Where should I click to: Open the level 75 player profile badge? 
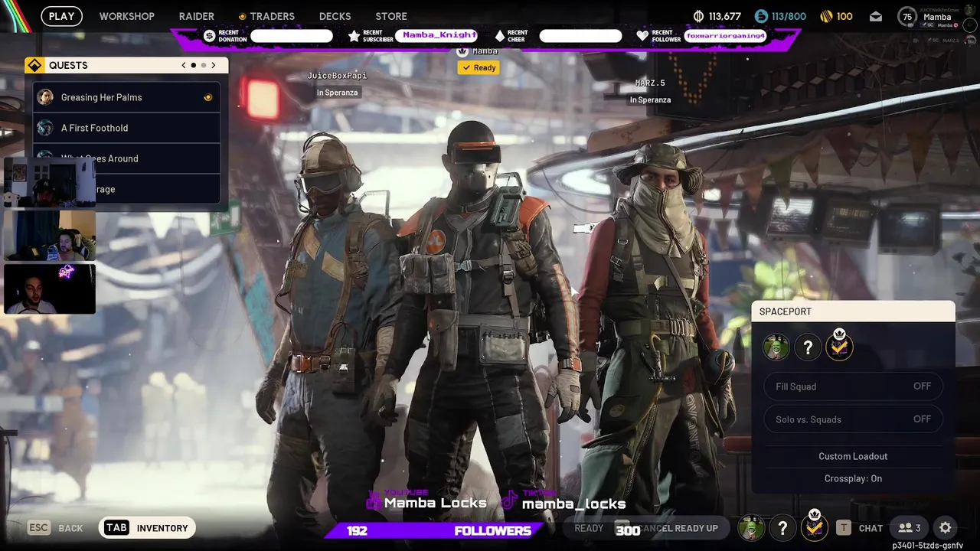(907, 17)
